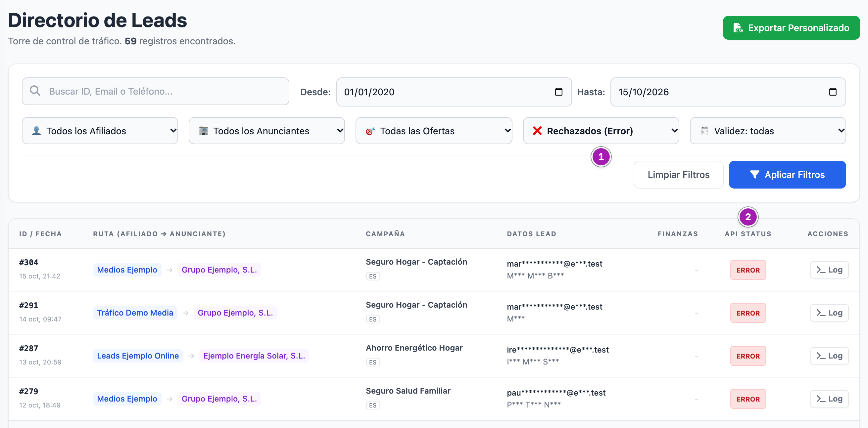The height and width of the screenshot is (428, 868).
Task: Open the Todas las Ofertas dropdown
Action: pos(434,131)
